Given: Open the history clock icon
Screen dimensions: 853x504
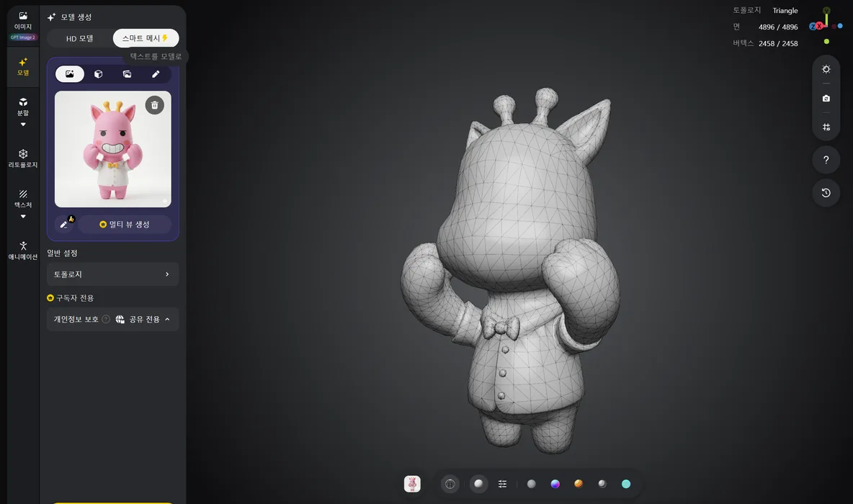Looking at the screenshot, I should click(x=826, y=193).
